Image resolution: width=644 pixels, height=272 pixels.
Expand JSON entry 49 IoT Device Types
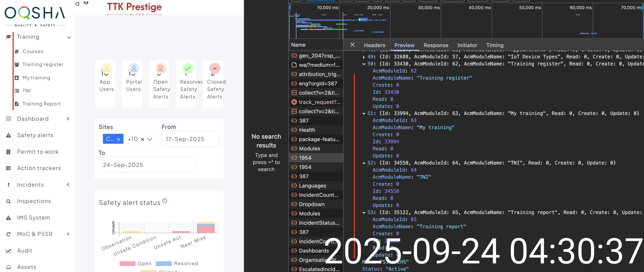(x=364, y=57)
